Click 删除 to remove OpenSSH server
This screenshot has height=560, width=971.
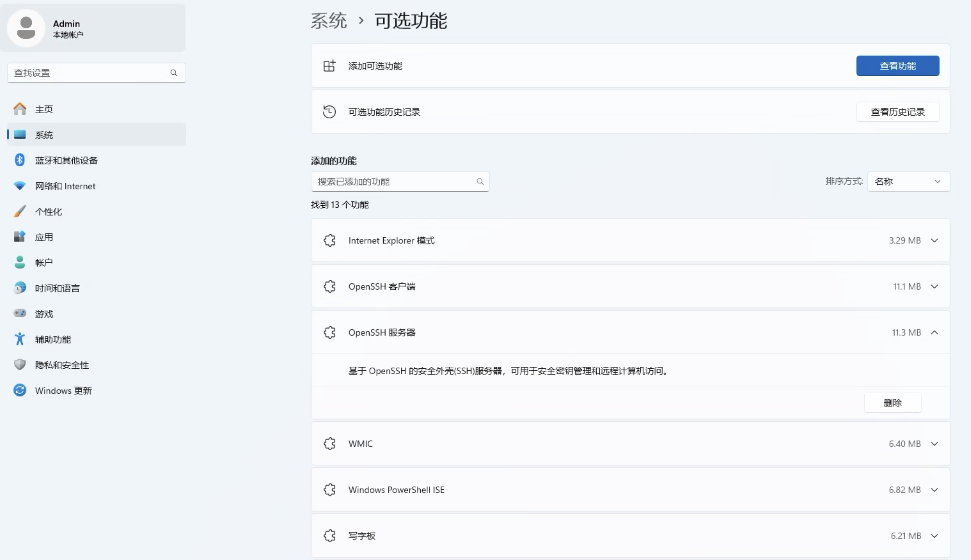click(892, 403)
